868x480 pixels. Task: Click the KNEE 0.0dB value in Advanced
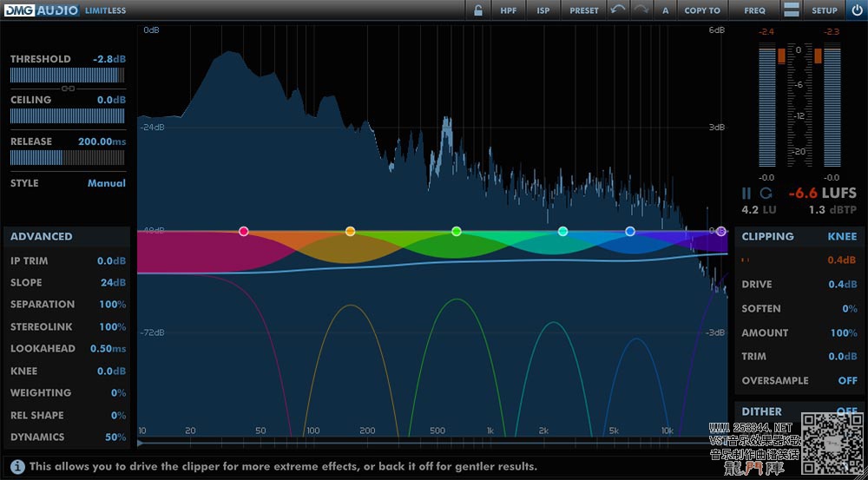(x=111, y=371)
